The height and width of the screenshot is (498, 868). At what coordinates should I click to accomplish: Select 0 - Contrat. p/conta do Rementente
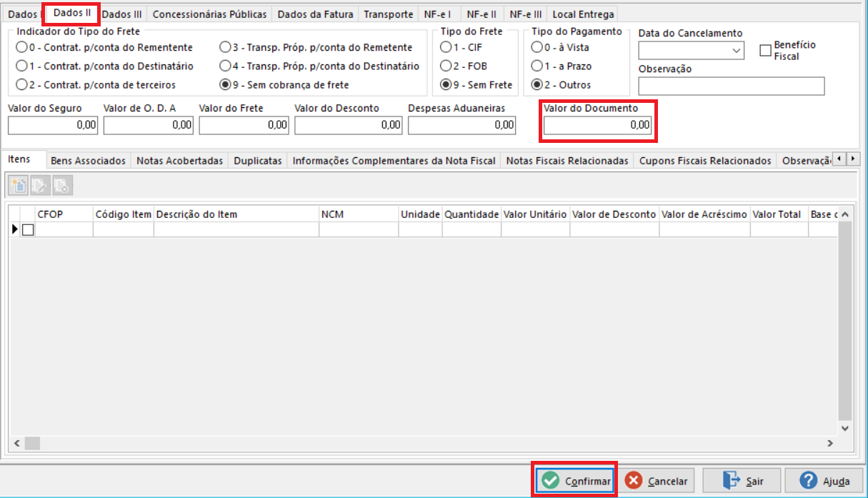pyautogui.click(x=104, y=47)
